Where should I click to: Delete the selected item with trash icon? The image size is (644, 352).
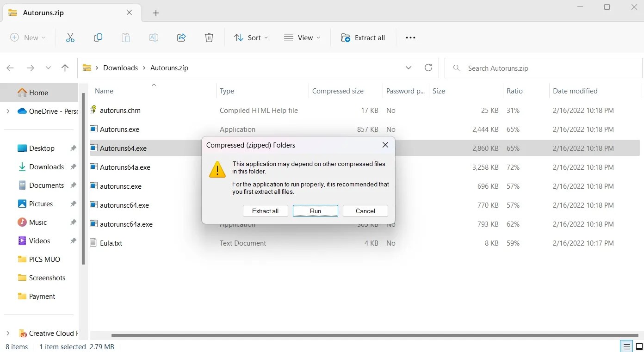coord(209,37)
